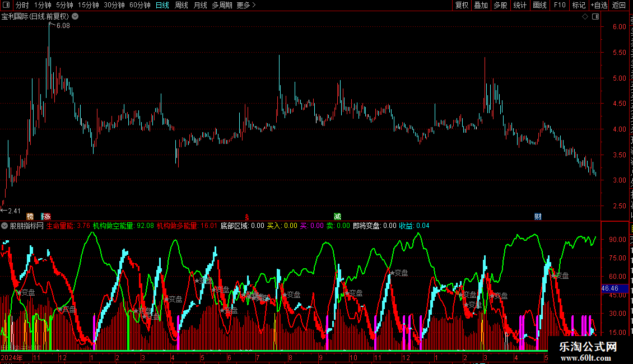Select the 60分钟 period tab
Viewport: 633px width, 364px height.
coord(140,5)
